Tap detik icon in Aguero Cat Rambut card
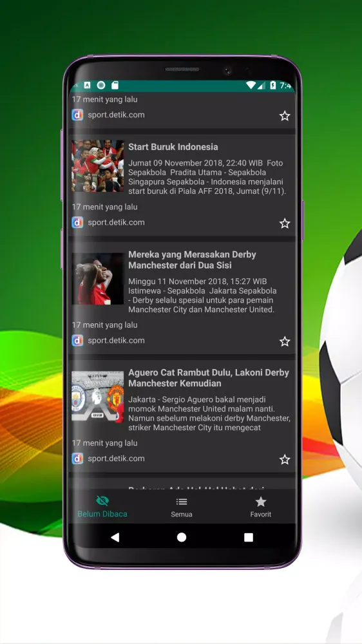 point(77,459)
